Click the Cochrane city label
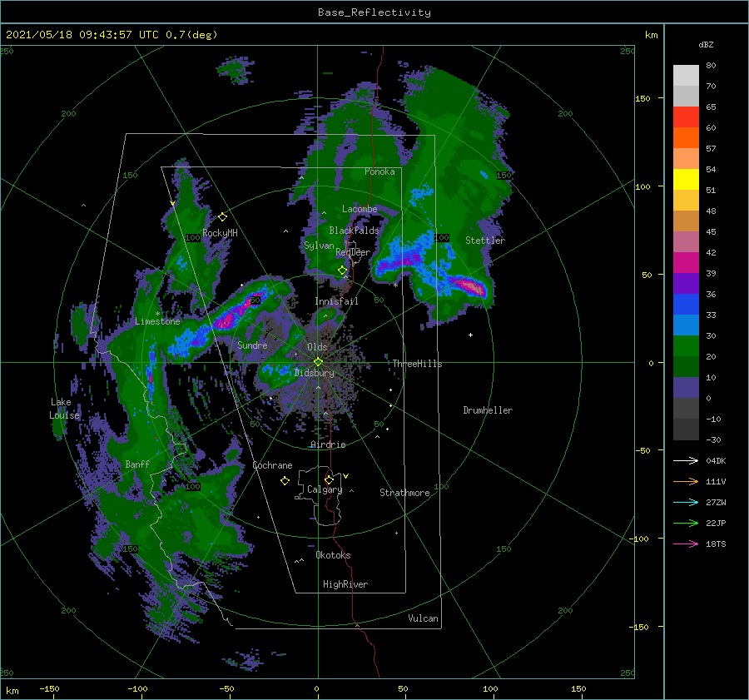 point(272,465)
